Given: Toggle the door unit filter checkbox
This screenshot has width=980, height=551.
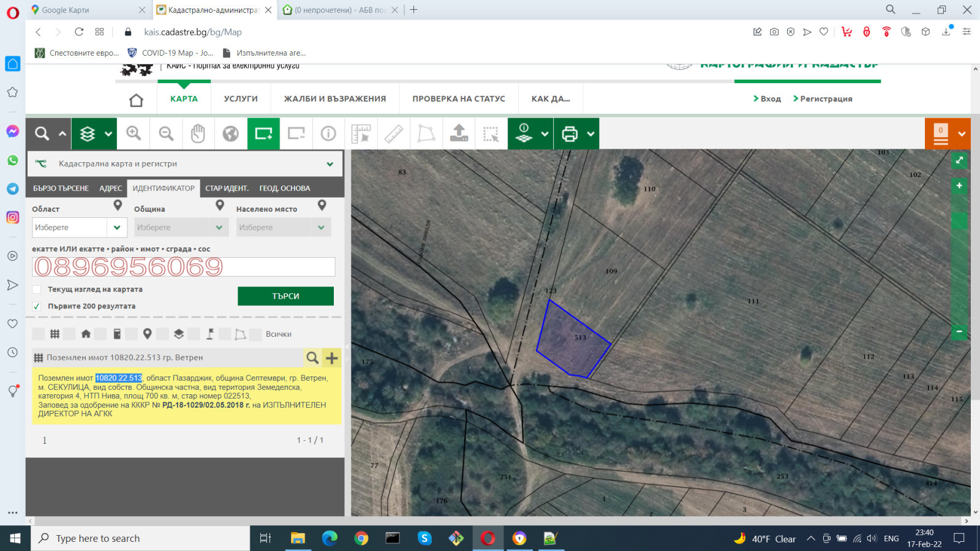Looking at the screenshot, I should coord(100,334).
